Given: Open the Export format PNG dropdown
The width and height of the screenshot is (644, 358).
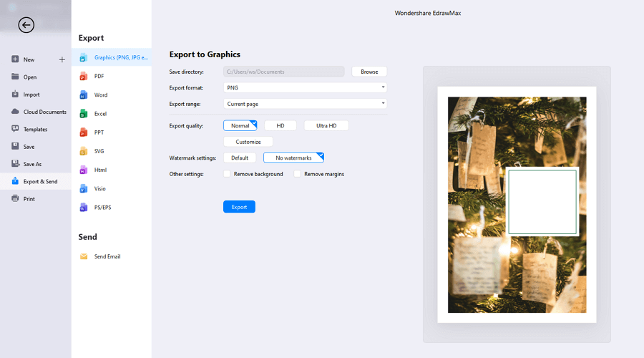Looking at the screenshot, I should coord(305,87).
